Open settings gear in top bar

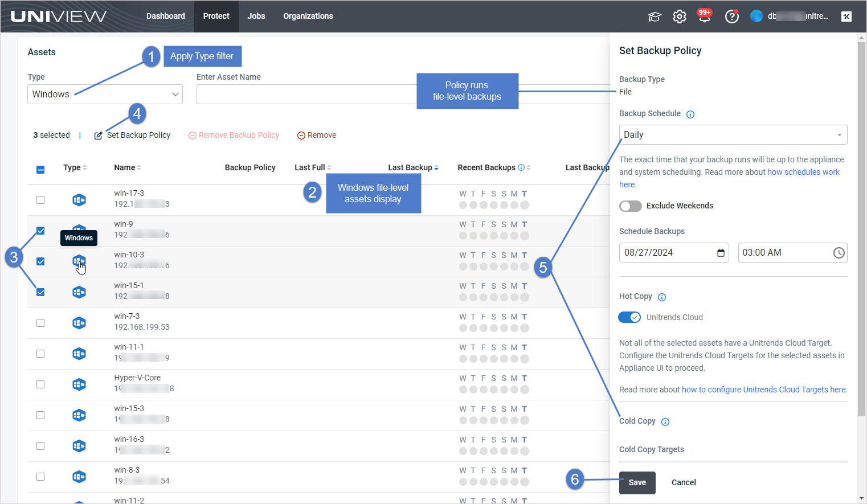click(x=680, y=17)
